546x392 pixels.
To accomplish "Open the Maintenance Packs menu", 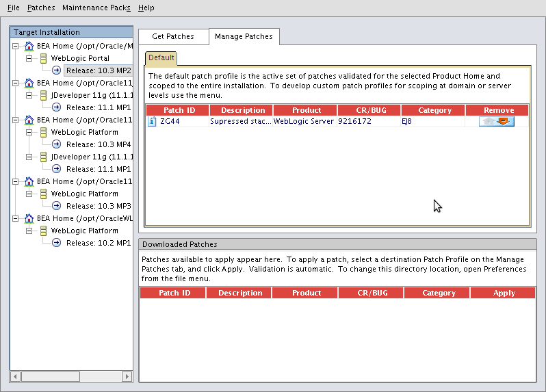I will click(x=96, y=8).
